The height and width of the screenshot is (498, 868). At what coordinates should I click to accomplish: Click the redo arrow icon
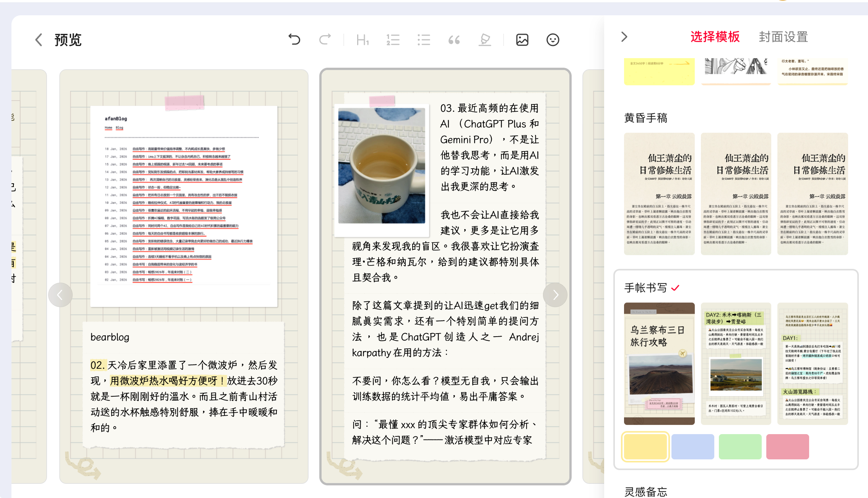(325, 39)
